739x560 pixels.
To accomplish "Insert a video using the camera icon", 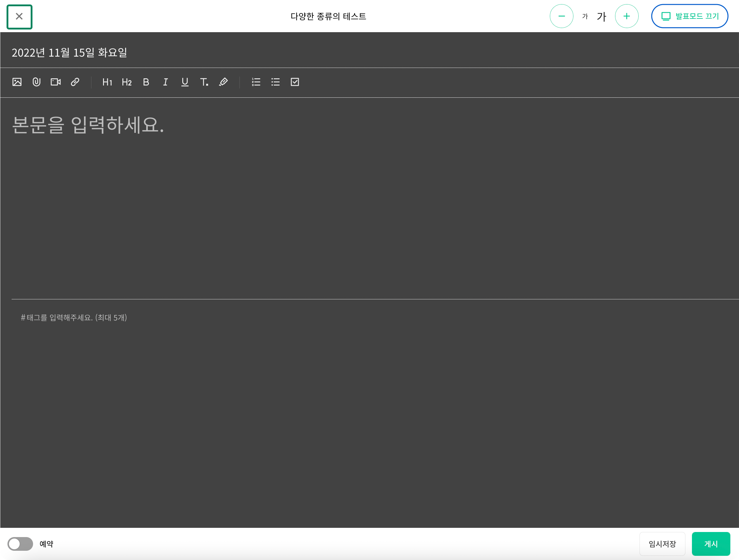I will point(56,82).
